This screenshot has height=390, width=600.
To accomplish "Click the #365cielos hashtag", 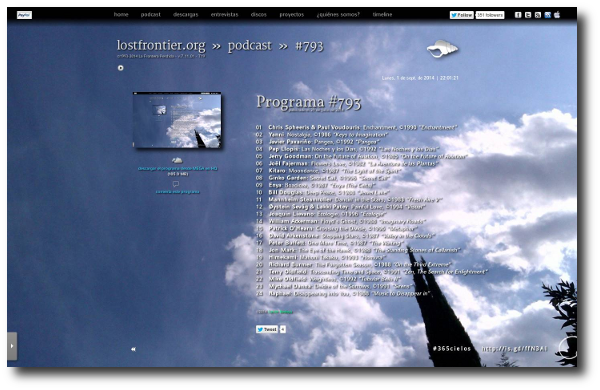I will [452, 348].
